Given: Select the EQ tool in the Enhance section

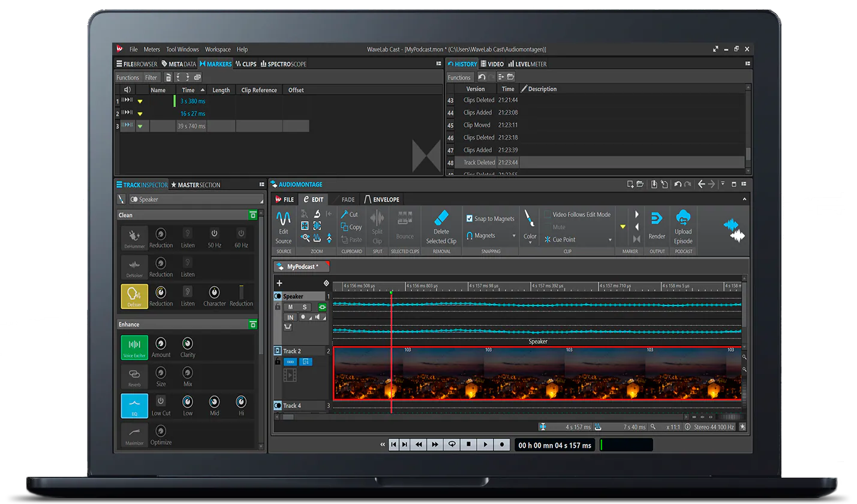Looking at the screenshot, I should click(x=134, y=406).
